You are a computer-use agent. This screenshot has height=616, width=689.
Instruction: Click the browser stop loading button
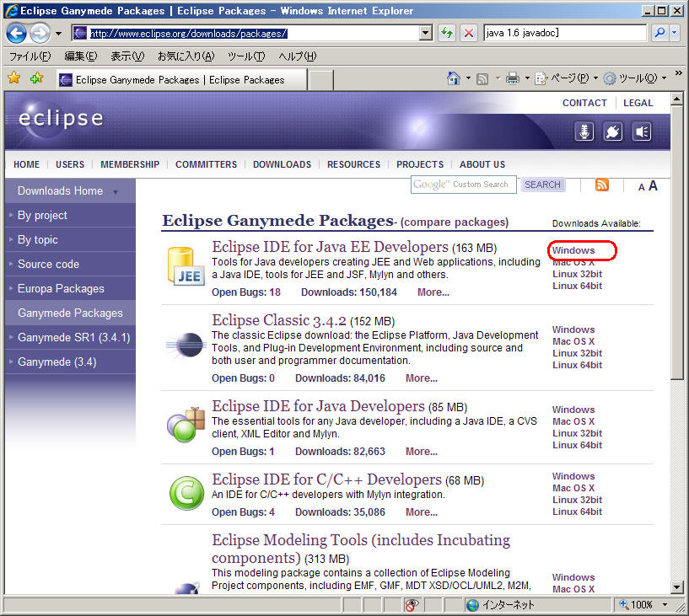point(469,33)
